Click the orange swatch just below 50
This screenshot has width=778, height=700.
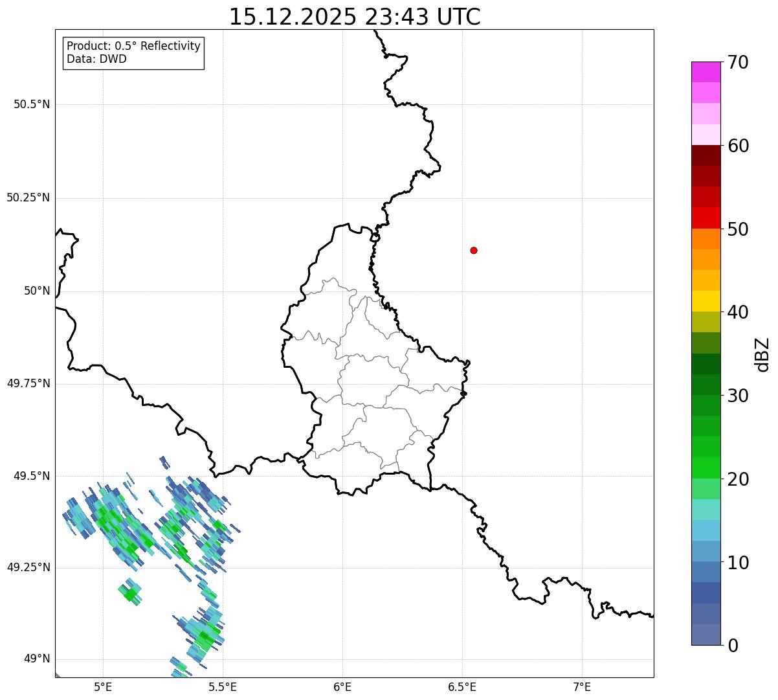point(706,239)
